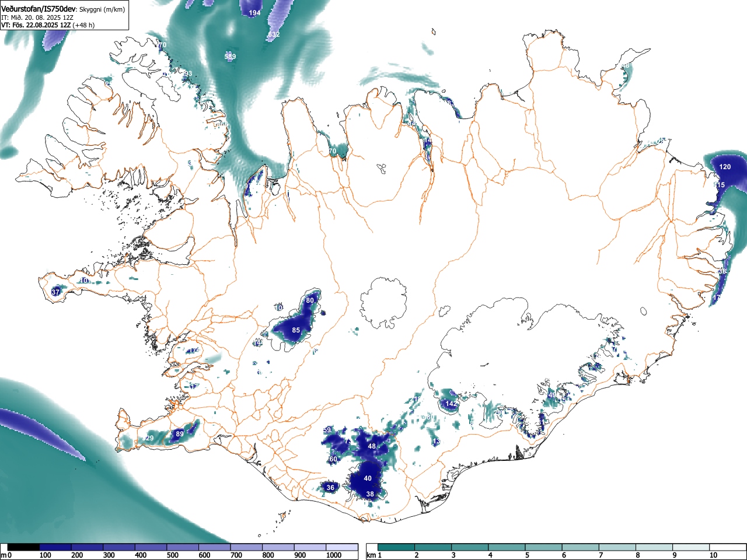Click the map value label '48'
747x560 pixels.
(x=372, y=446)
